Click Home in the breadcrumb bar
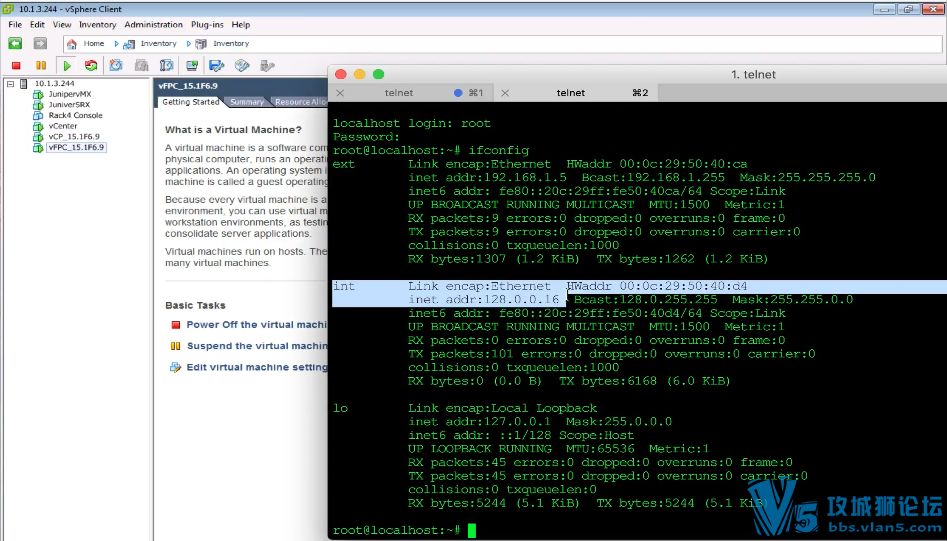947x541 pixels. [94, 44]
